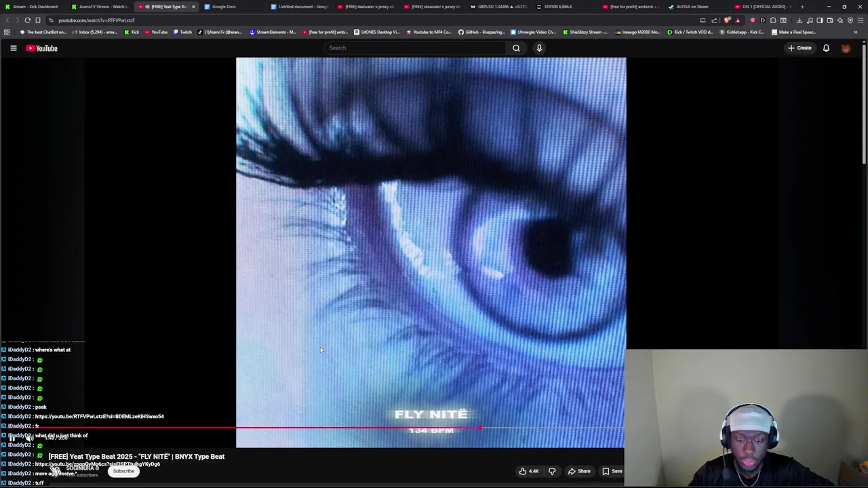This screenshot has height=488, width=868.
Task: Click chat message "tuff"
Action: (39, 483)
